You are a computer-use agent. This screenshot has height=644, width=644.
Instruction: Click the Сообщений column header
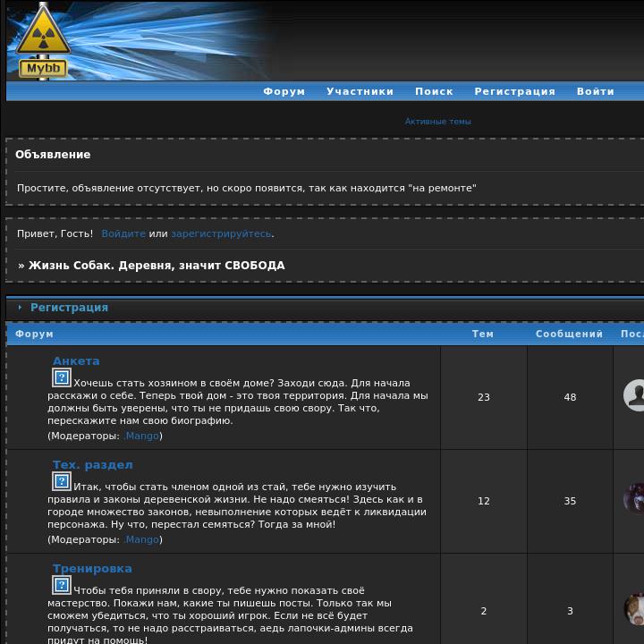pos(569,334)
